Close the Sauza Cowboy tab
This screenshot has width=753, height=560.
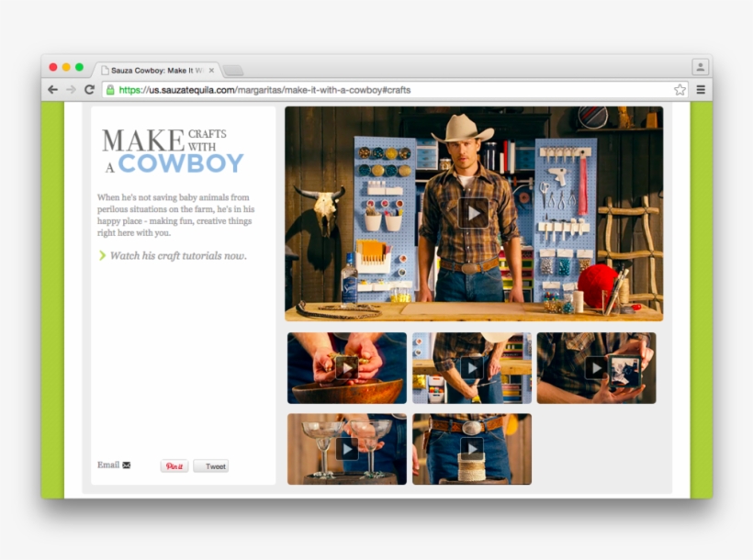pyautogui.click(x=211, y=70)
